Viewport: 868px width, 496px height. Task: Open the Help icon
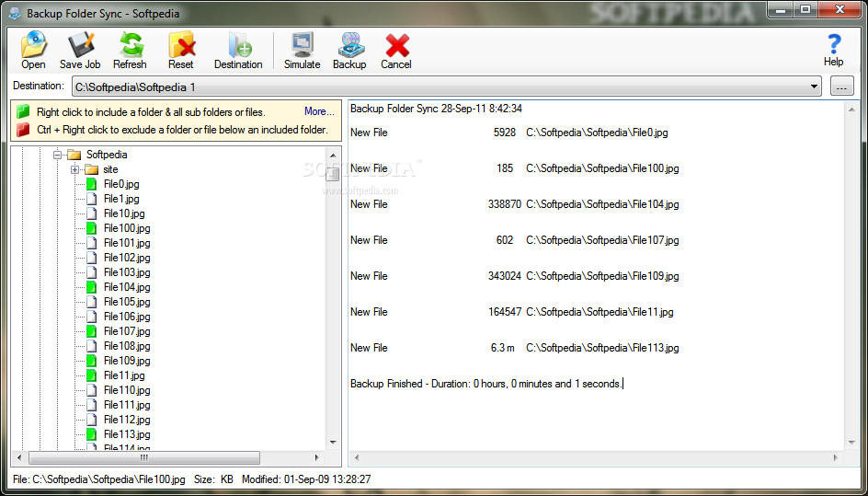click(833, 50)
